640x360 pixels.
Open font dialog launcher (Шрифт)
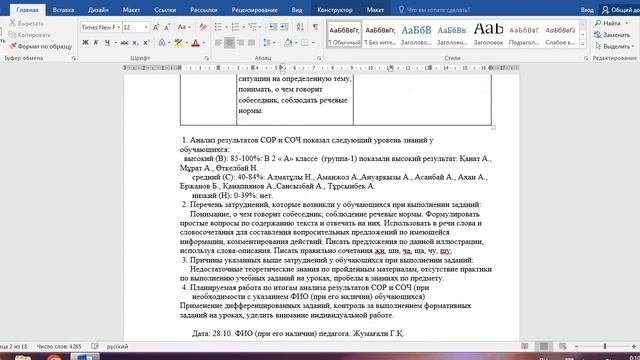pyautogui.click(x=207, y=58)
